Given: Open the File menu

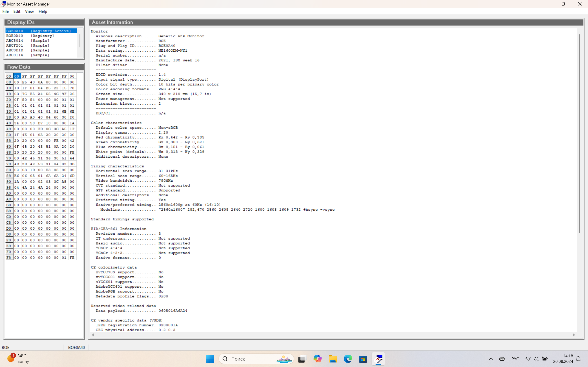Looking at the screenshot, I should [x=5, y=11].
